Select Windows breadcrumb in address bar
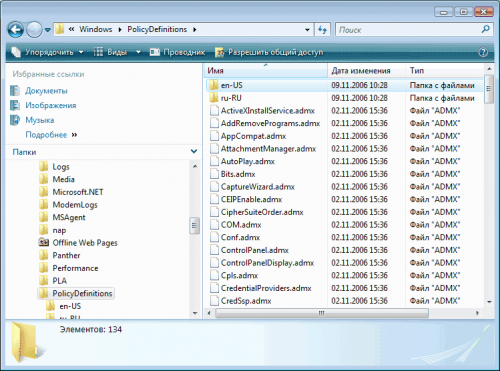500x371 pixels. pyautogui.click(x=96, y=29)
